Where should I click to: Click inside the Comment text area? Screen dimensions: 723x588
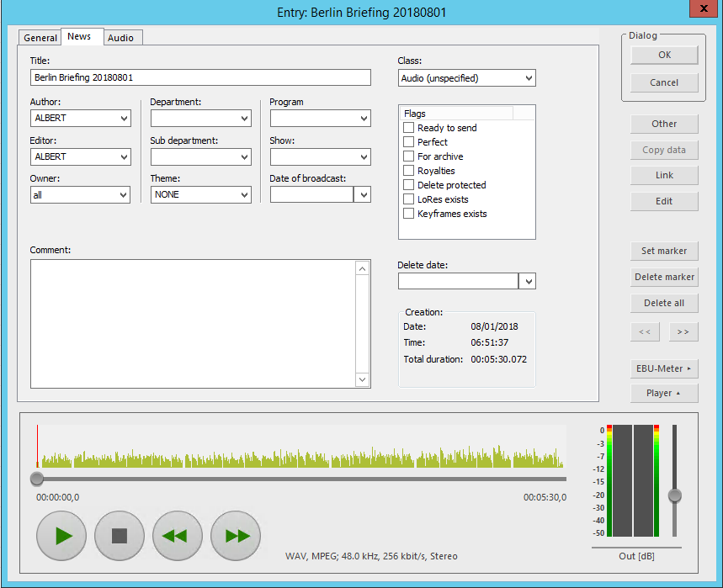[192, 324]
